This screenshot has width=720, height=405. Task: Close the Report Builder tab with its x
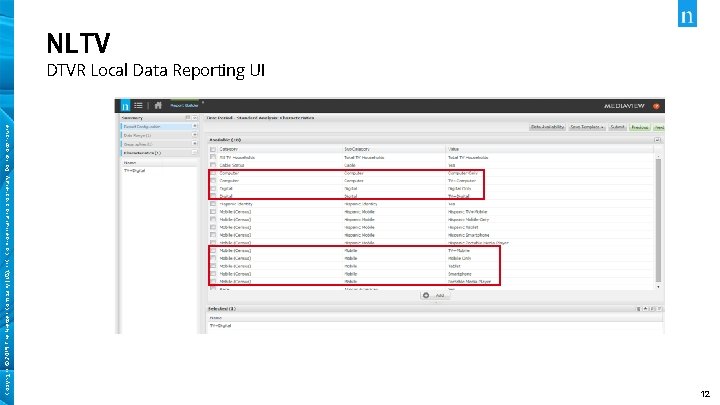(x=202, y=102)
